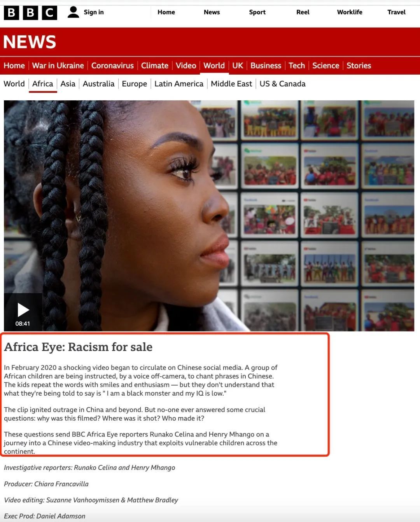Screen dimensions: 420x522
Task: Go to Reel in top navigation
Action: (x=303, y=12)
